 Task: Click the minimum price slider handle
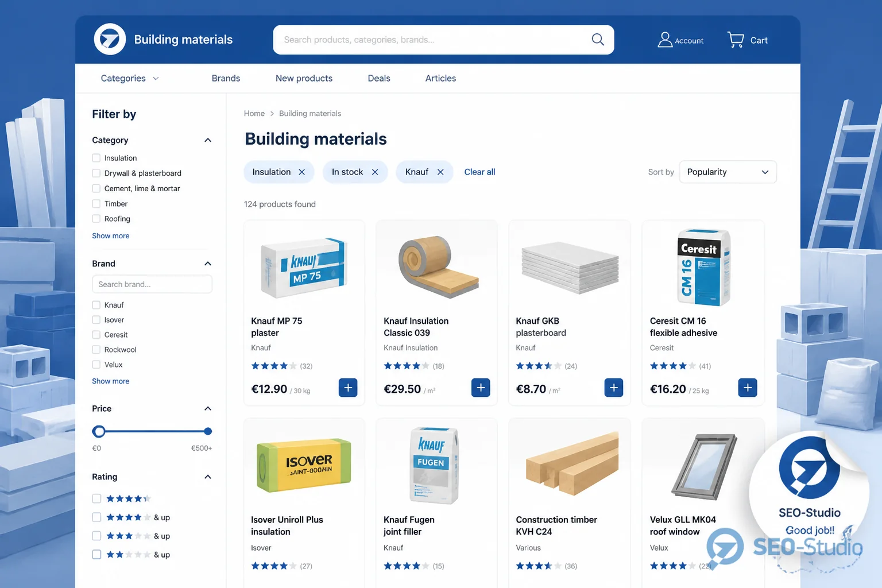click(x=99, y=431)
